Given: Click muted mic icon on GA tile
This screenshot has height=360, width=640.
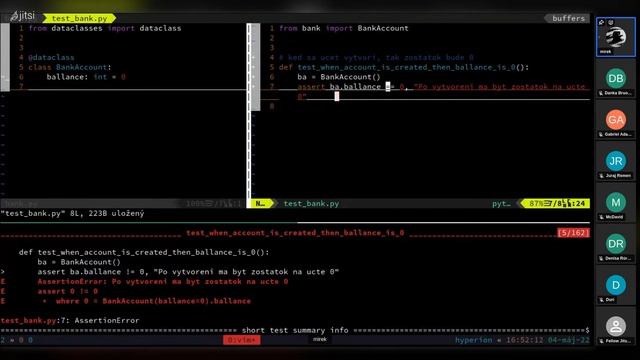Looking at the screenshot, I should tap(601, 135).
